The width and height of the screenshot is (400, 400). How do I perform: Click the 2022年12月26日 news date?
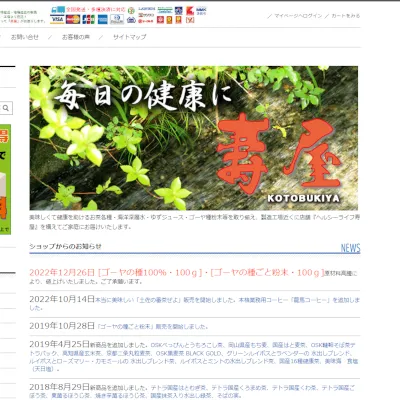pos(62,273)
